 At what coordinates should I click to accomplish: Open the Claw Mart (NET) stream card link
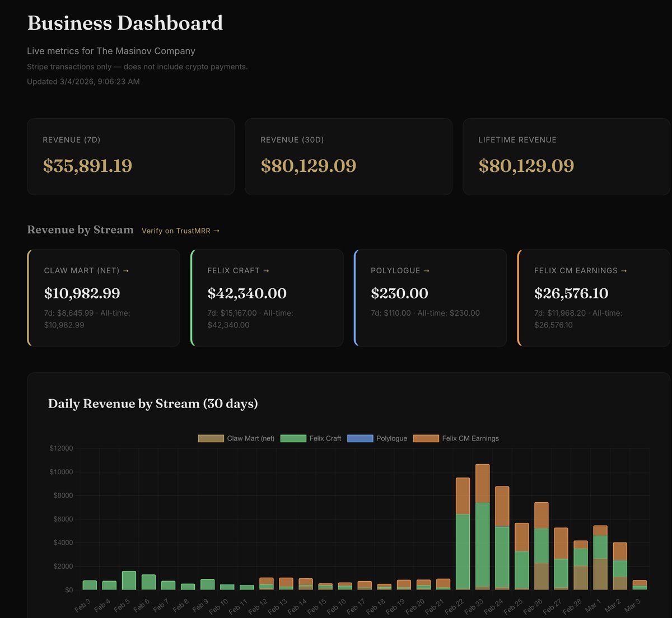[x=87, y=270]
